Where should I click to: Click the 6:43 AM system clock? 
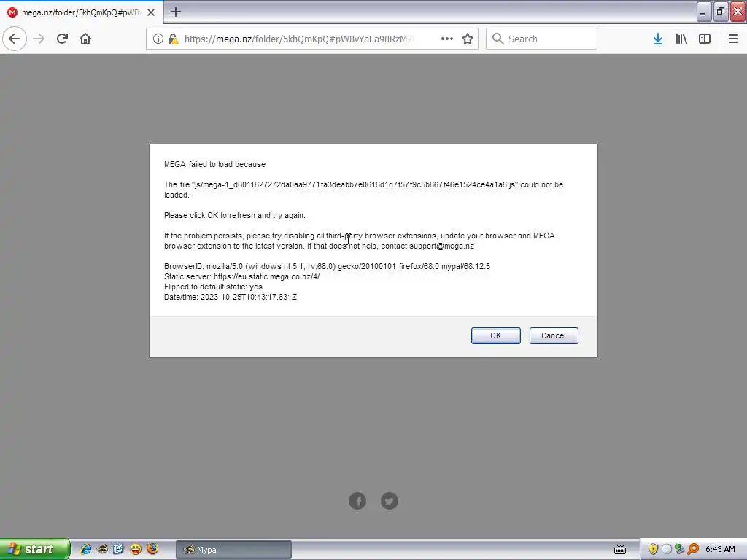pyautogui.click(x=720, y=549)
